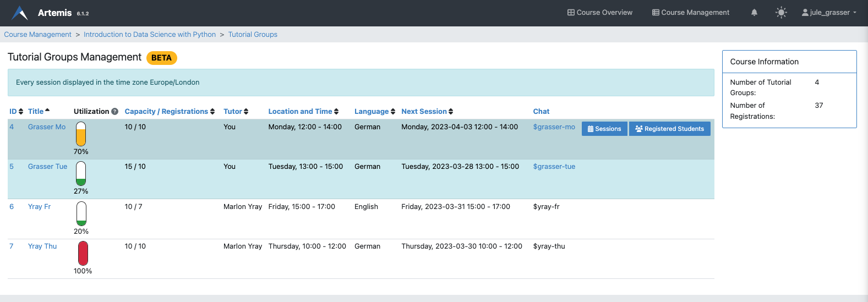868x302 pixels.
Task: Click the Artemis logo icon
Action: click(20, 13)
